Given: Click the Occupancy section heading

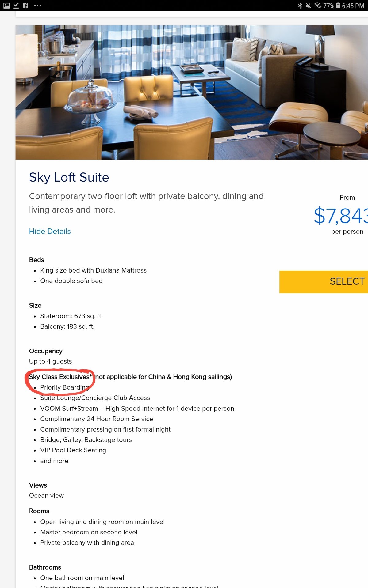Looking at the screenshot, I should point(46,351).
